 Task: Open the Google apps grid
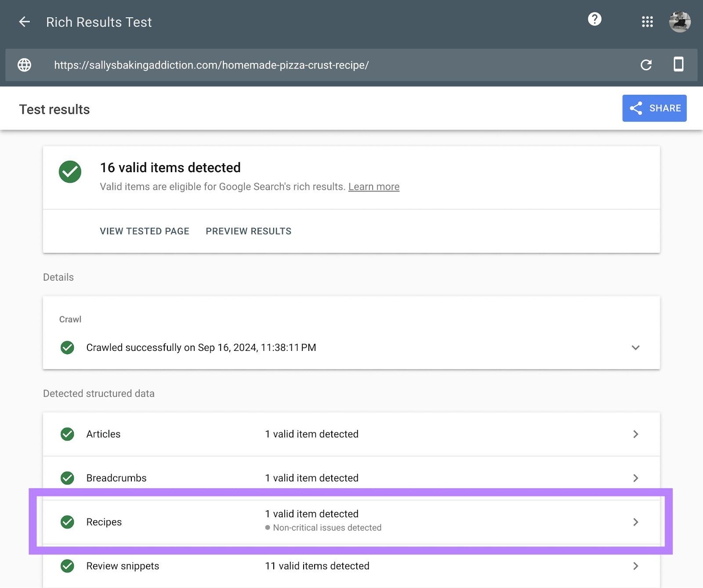(x=647, y=22)
